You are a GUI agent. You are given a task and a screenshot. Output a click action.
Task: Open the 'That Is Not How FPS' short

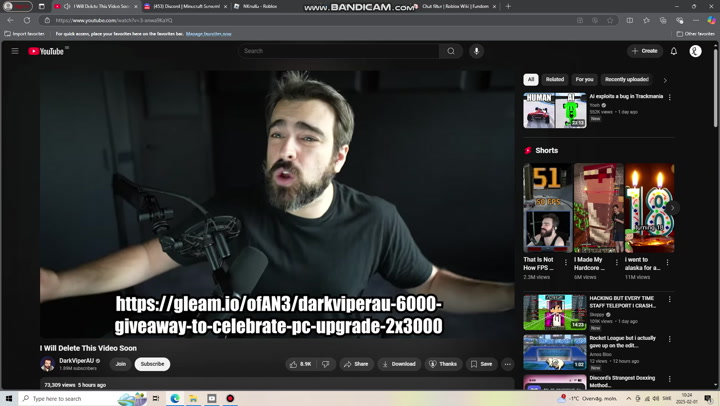(x=548, y=208)
